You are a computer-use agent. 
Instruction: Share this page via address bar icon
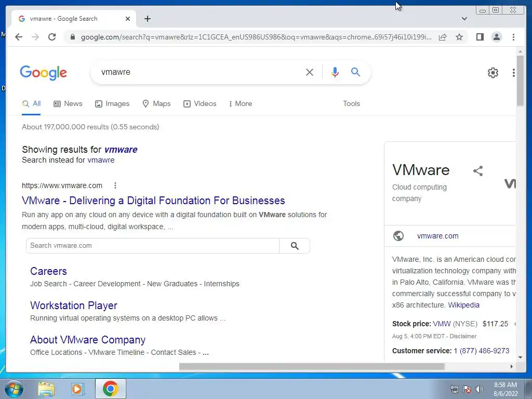[x=443, y=37]
